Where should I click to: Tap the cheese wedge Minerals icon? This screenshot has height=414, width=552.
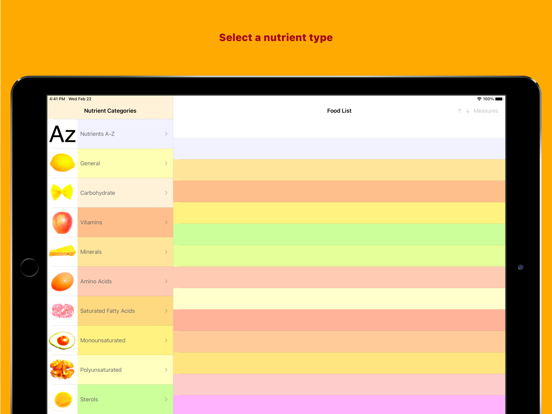tap(62, 252)
